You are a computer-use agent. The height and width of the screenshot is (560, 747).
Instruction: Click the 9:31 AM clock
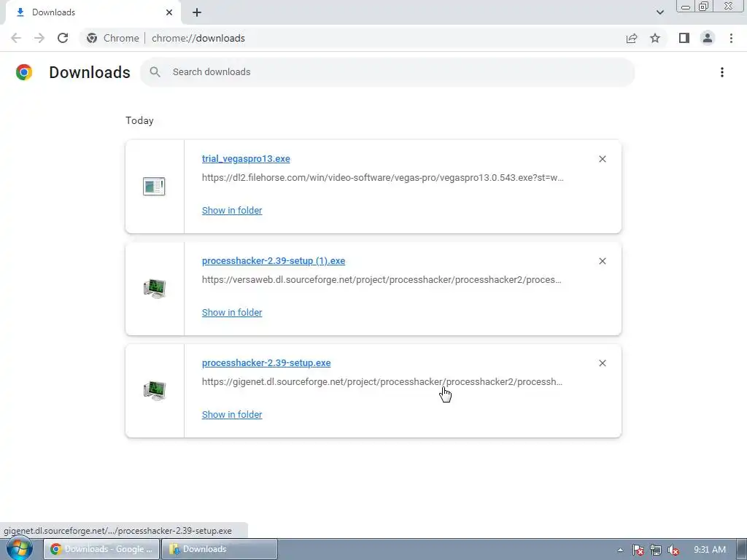[x=709, y=550]
